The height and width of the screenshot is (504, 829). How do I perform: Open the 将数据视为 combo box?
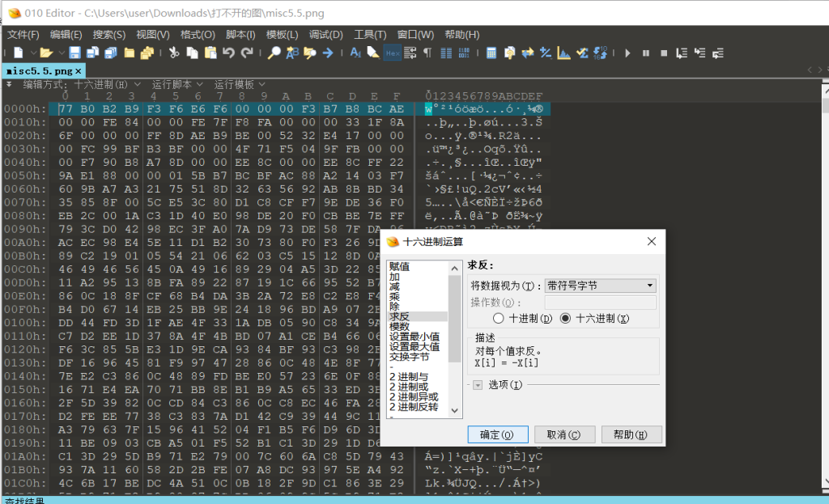click(x=600, y=286)
